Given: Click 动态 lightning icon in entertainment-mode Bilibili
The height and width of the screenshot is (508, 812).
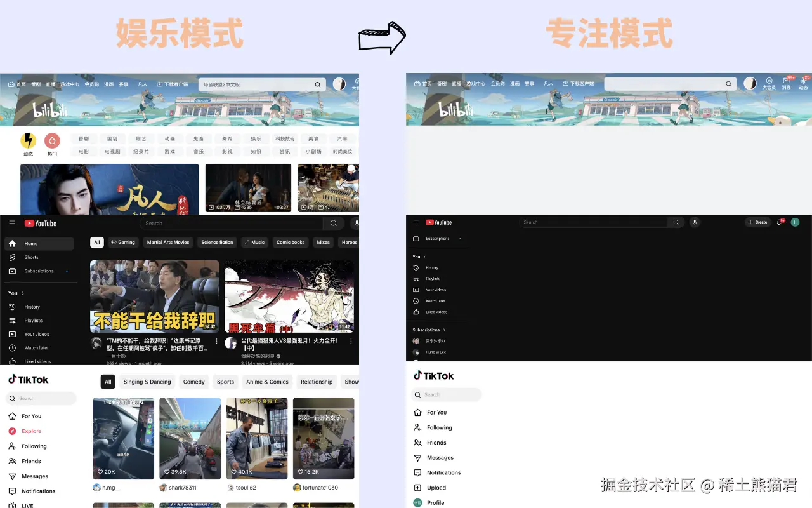Looking at the screenshot, I should click(x=28, y=140).
